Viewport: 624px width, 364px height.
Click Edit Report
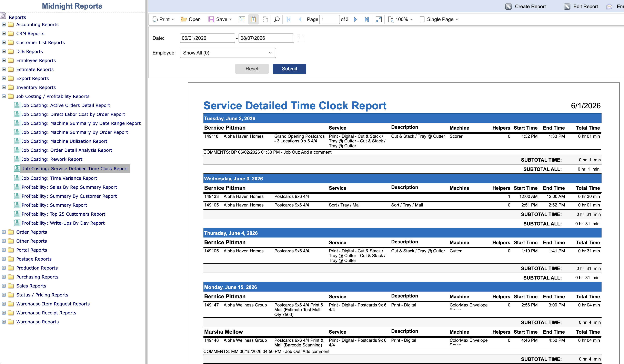tap(581, 7)
